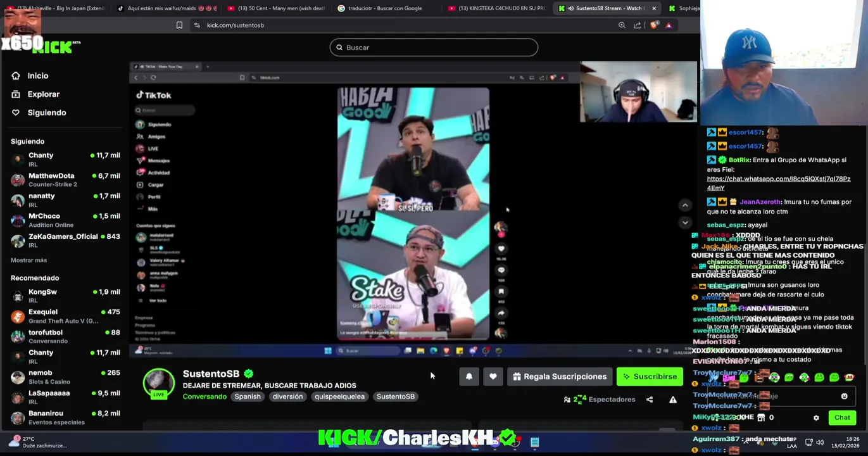Switch to the KINGTEKA YouTube tab
Viewport: 868px width, 456px height.
[497, 8]
